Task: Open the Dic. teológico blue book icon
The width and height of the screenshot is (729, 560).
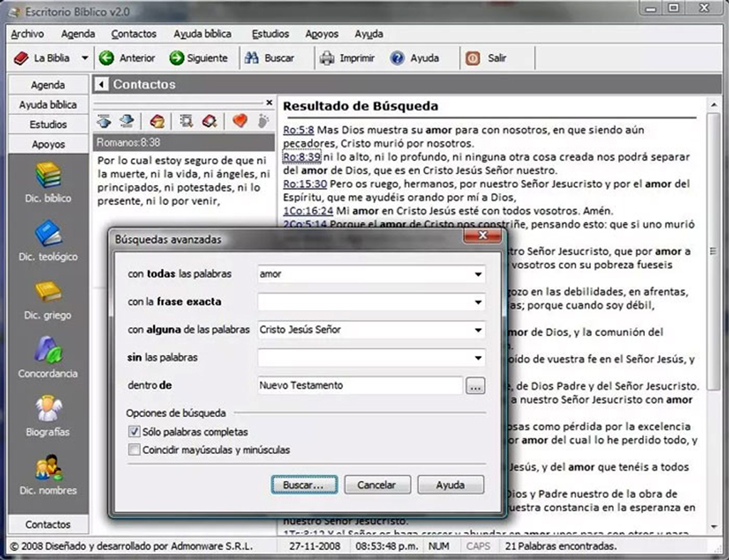Action: pyautogui.click(x=48, y=233)
